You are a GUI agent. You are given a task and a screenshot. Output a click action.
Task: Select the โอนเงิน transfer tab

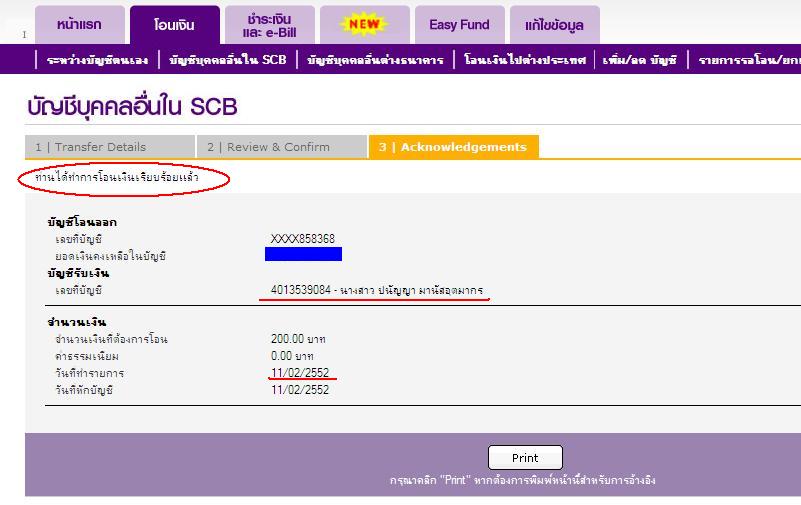tap(175, 25)
